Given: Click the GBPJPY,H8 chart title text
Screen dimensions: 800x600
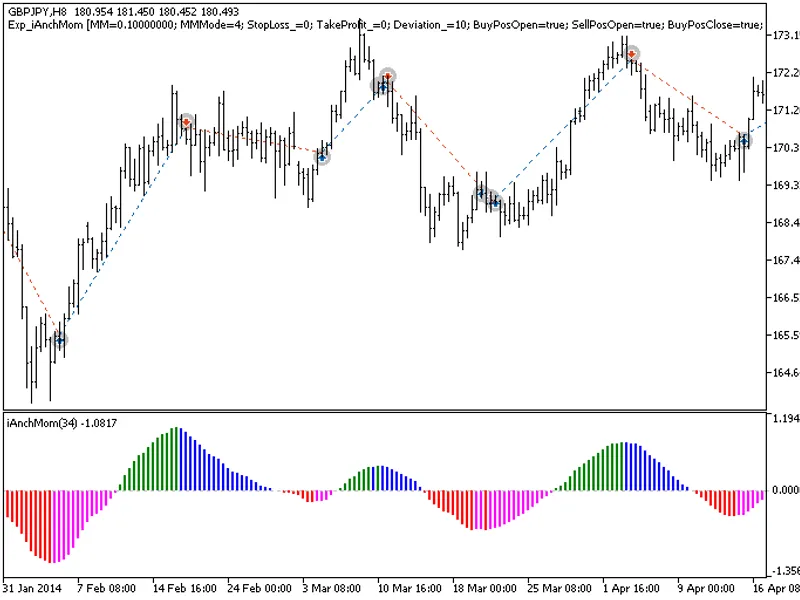Looking at the screenshot, I should point(37,11).
